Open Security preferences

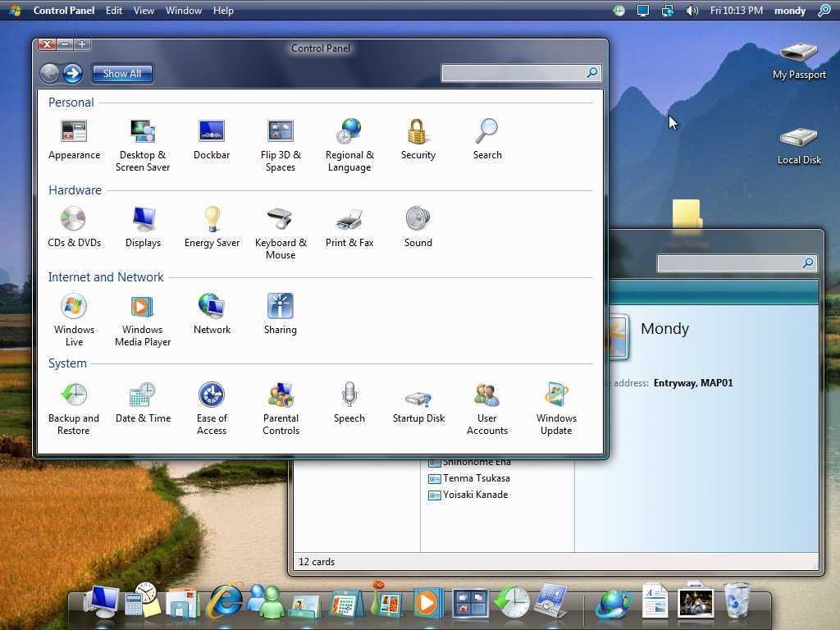pos(418,131)
